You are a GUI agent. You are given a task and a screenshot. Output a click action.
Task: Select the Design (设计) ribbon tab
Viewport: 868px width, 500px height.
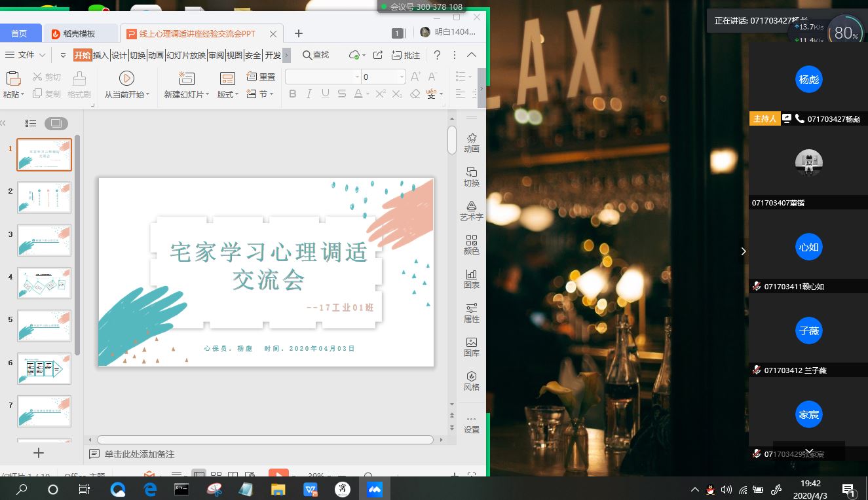click(x=119, y=55)
